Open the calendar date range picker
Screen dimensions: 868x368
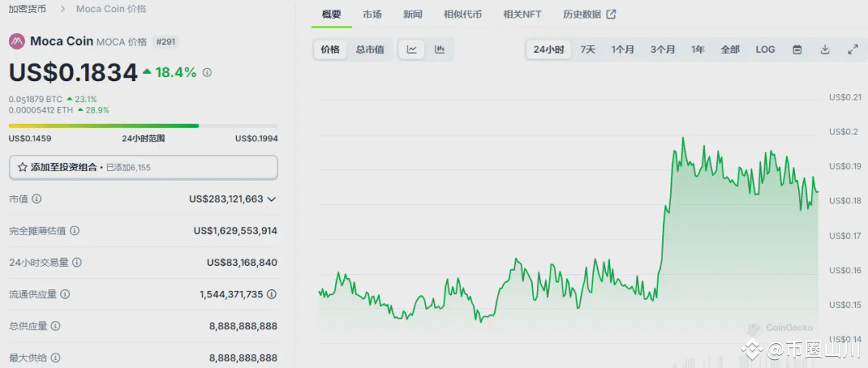click(x=797, y=50)
